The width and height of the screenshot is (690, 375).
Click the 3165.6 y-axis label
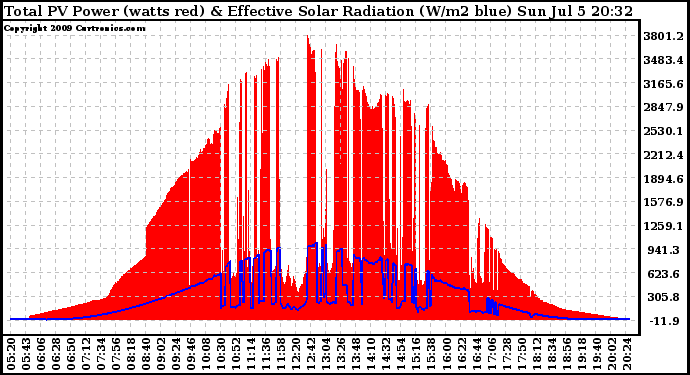pos(663,84)
